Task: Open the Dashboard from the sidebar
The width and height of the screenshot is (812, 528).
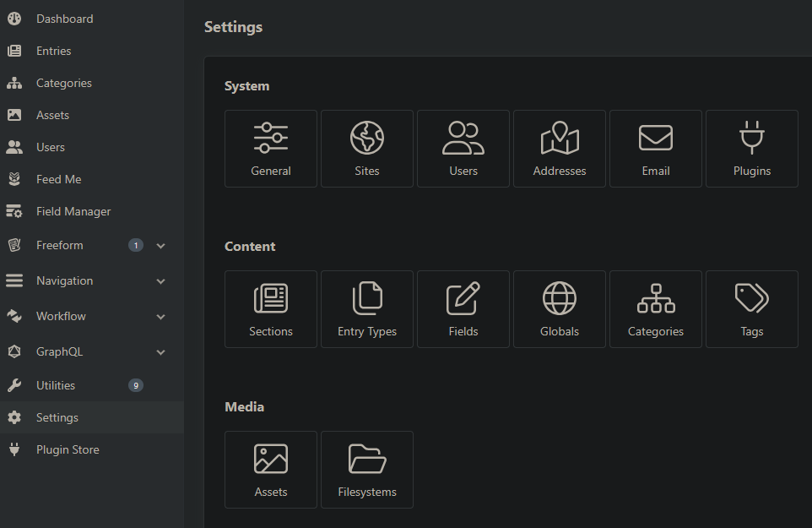Action: [65, 19]
